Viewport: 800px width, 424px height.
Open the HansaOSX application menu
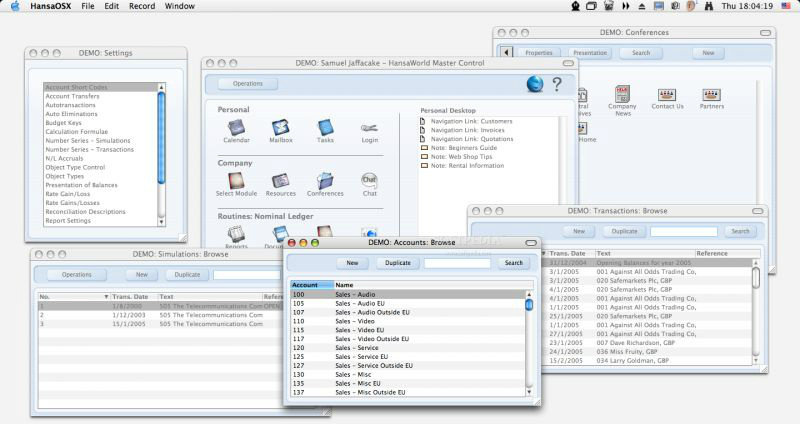[51, 6]
